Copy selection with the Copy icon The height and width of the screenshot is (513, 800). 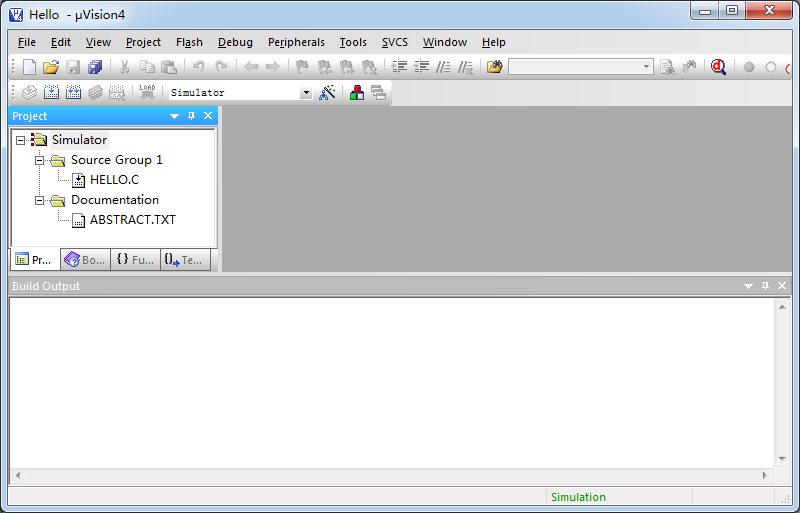point(147,67)
